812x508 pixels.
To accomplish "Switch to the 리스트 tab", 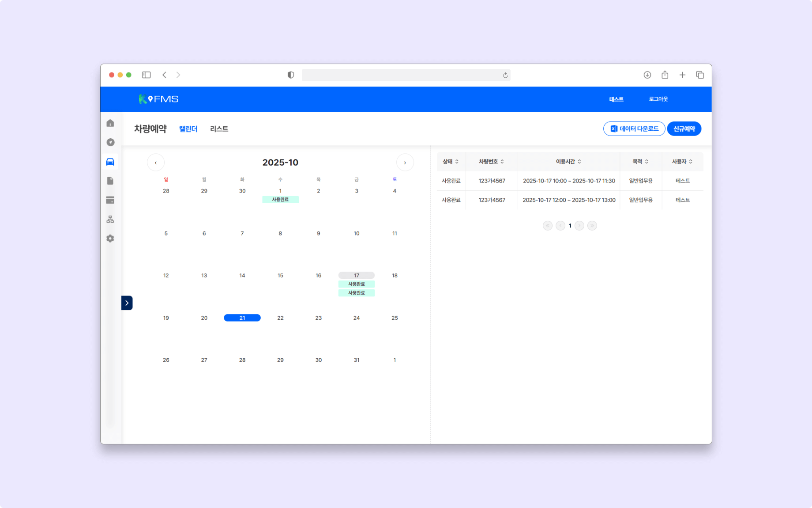I will pyautogui.click(x=219, y=129).
